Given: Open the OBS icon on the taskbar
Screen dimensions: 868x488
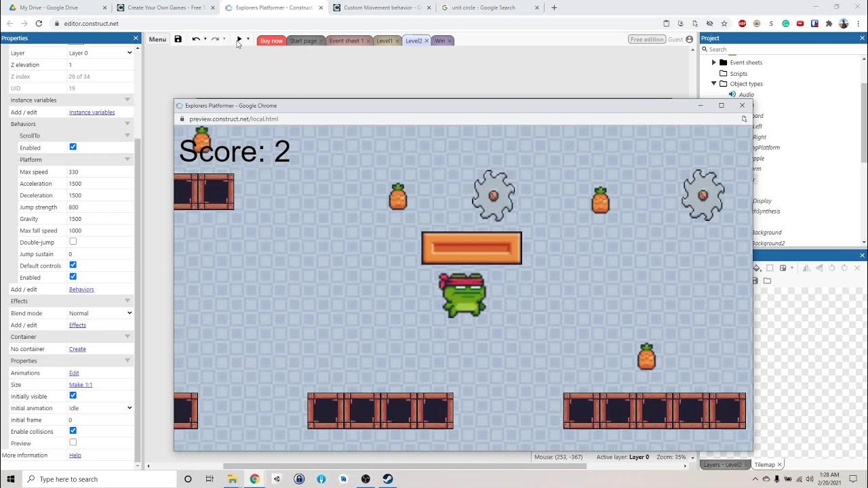Looking at the screenshot, I should tap(365, 479).
